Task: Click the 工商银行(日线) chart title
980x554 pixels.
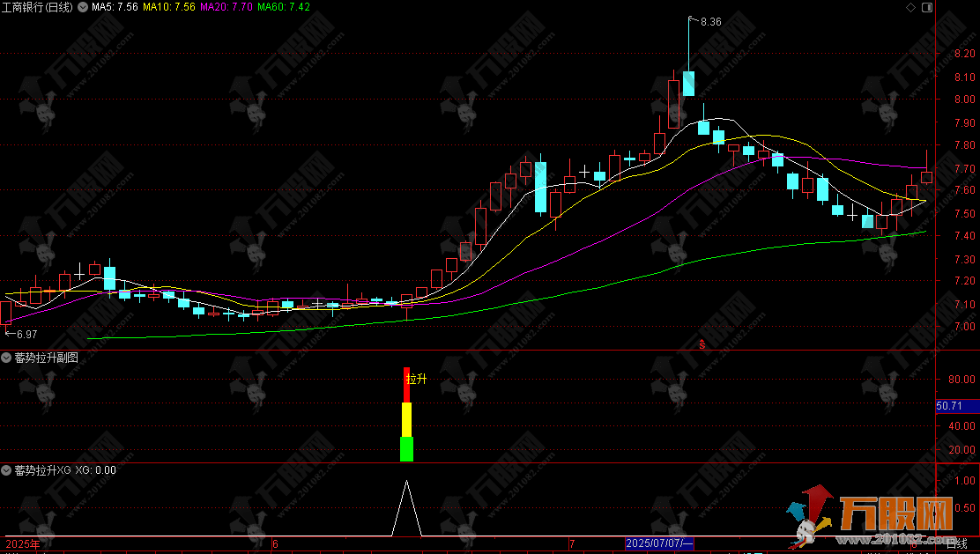Action: (37, 8)
